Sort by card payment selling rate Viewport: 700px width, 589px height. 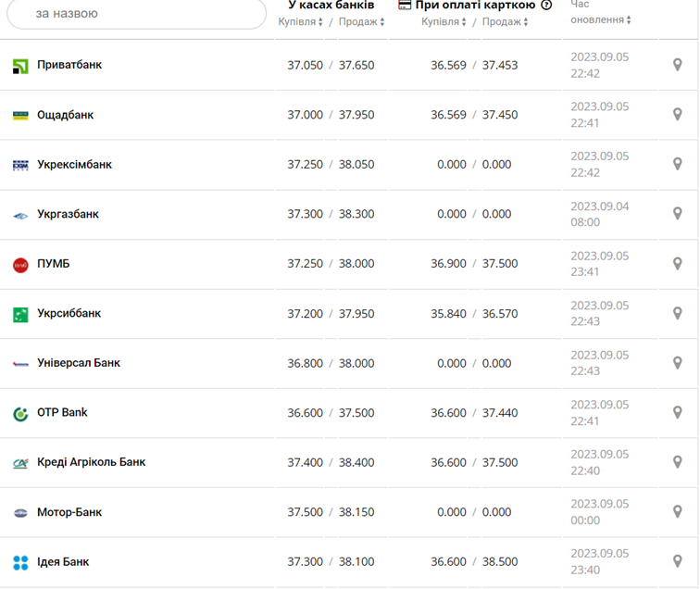[x=505, y=21]
